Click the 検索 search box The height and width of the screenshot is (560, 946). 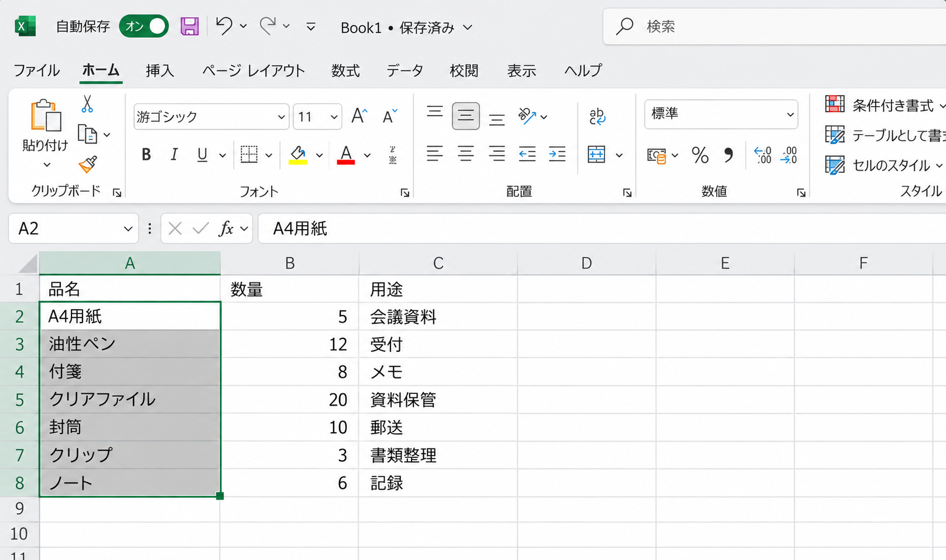(x=775, y=26)
